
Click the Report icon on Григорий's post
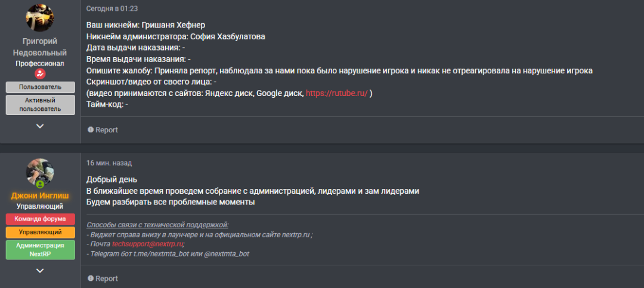(x=91, y=130)
